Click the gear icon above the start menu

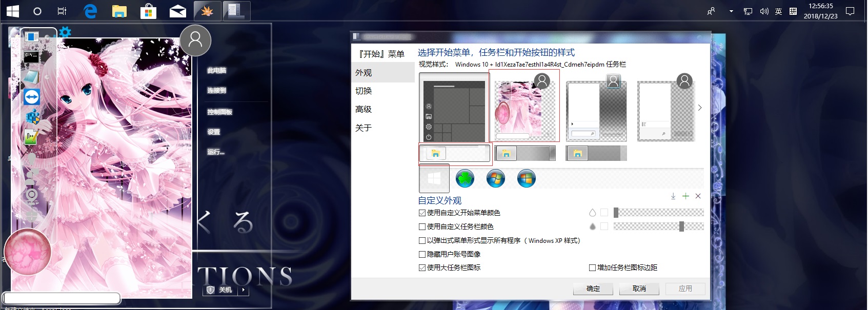click(65, 32)
